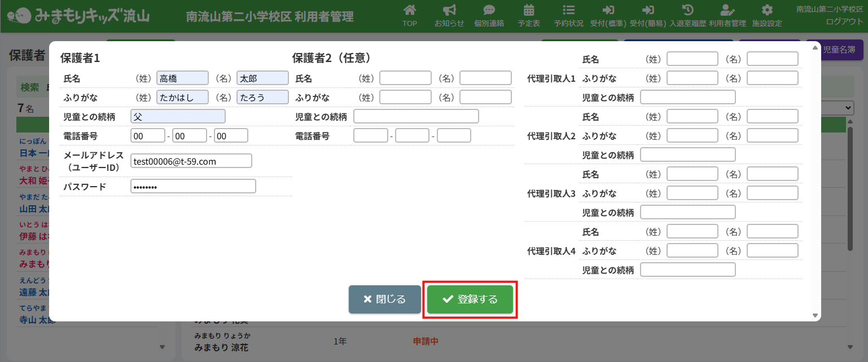This screenshot has width=868, height=362.
Task: Click the パスワード input field
Action: pos(193,187)
